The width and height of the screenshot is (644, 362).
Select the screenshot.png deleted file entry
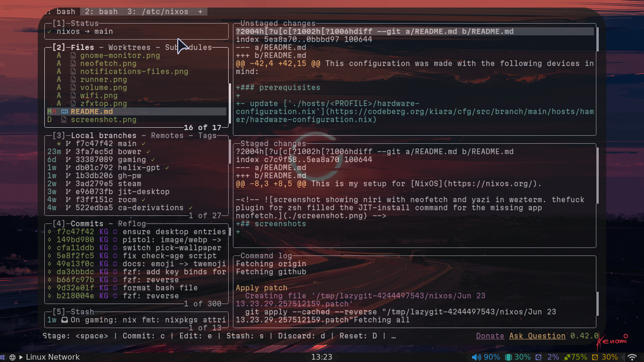point(137,120)
